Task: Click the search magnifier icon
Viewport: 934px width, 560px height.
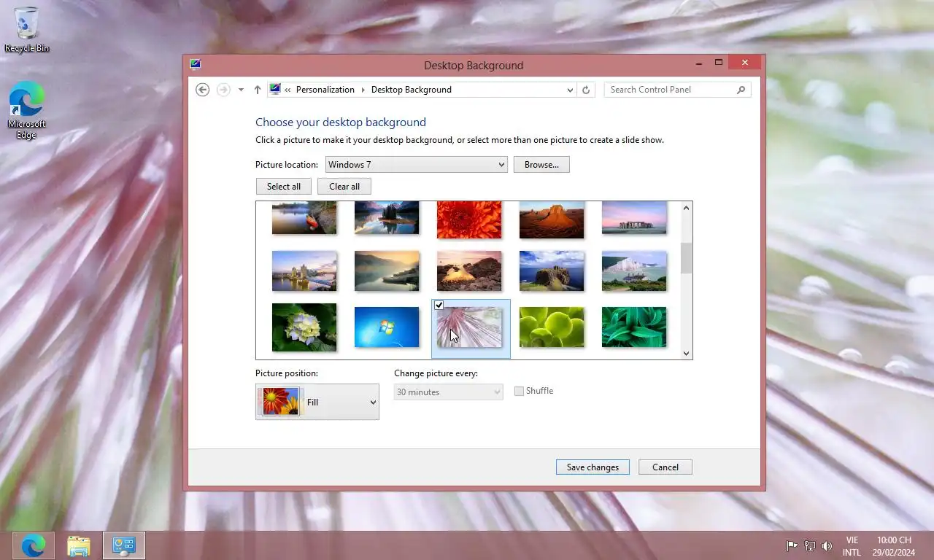Action: point(741,90)
